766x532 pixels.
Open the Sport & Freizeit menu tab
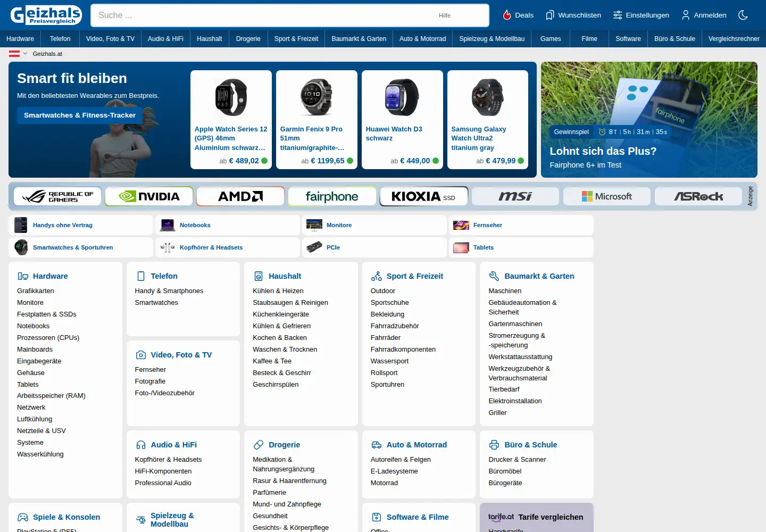296,39
